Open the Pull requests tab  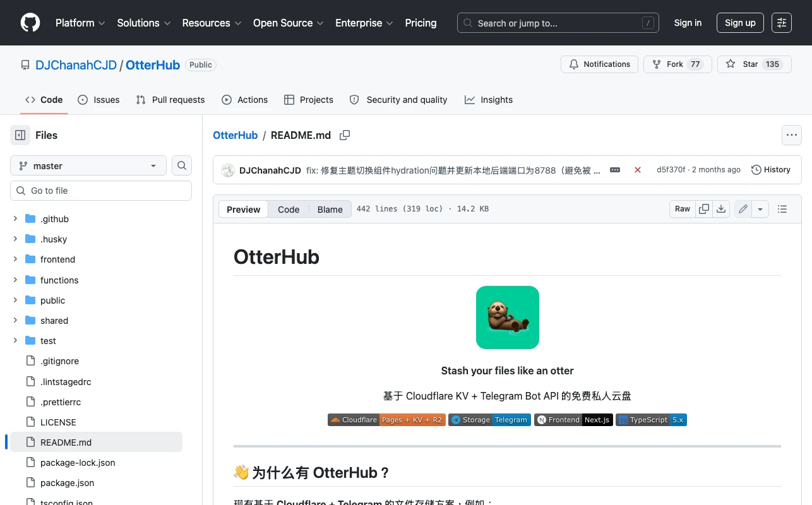point(170,100)
